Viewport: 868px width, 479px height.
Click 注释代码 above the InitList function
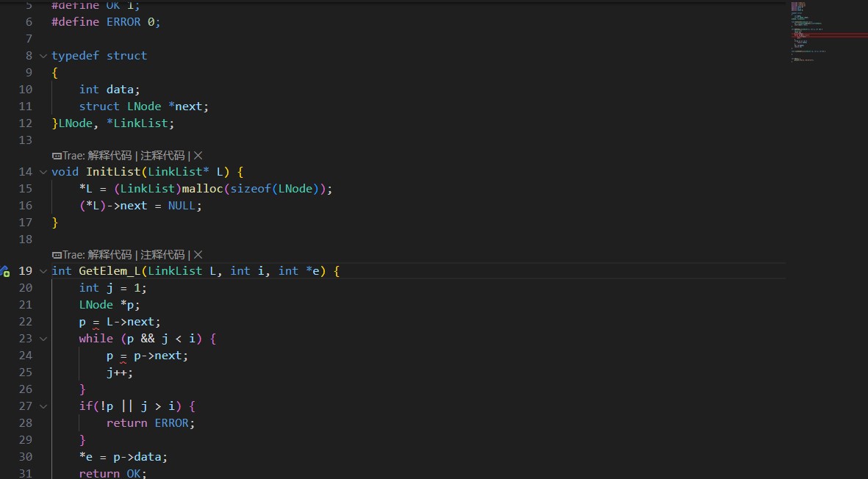click(162, 156)
